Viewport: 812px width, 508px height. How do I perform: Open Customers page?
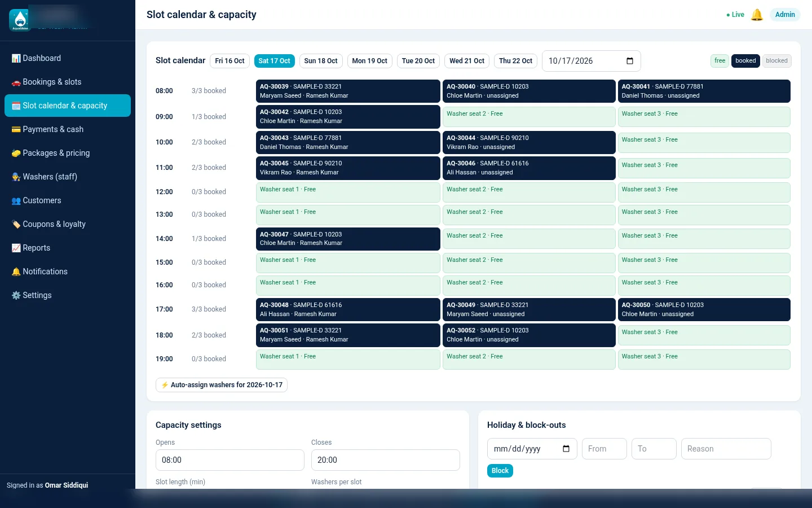click(68, 200)
